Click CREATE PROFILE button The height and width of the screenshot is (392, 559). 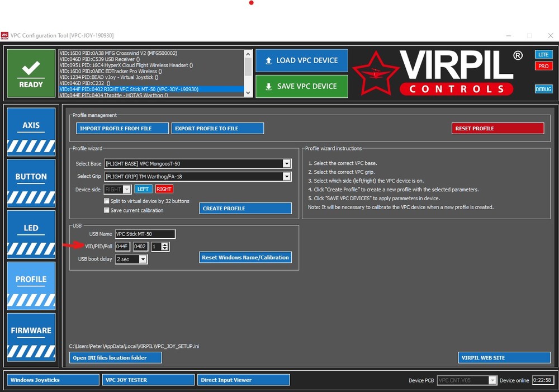click(245, 209)
